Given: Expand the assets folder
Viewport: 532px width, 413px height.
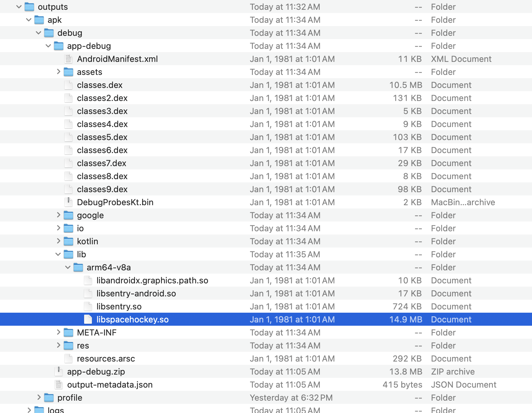Looking at the screenshot, I should [58, 72].
